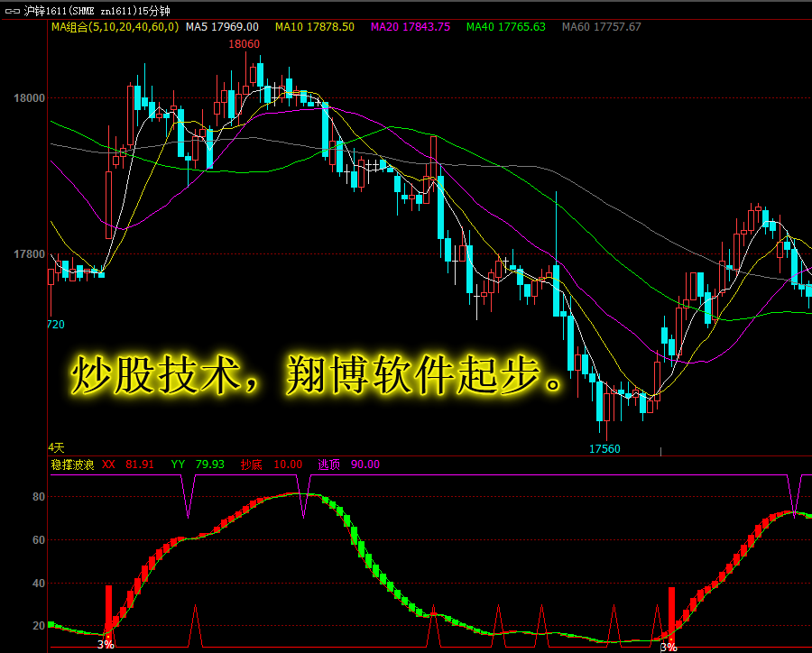Select the MA10 17878.50 value
Screen dimensions: 812x653
tap(315, 27)
